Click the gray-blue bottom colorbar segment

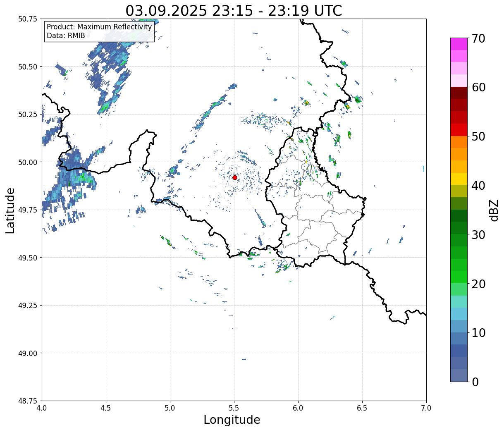(459, 375)
